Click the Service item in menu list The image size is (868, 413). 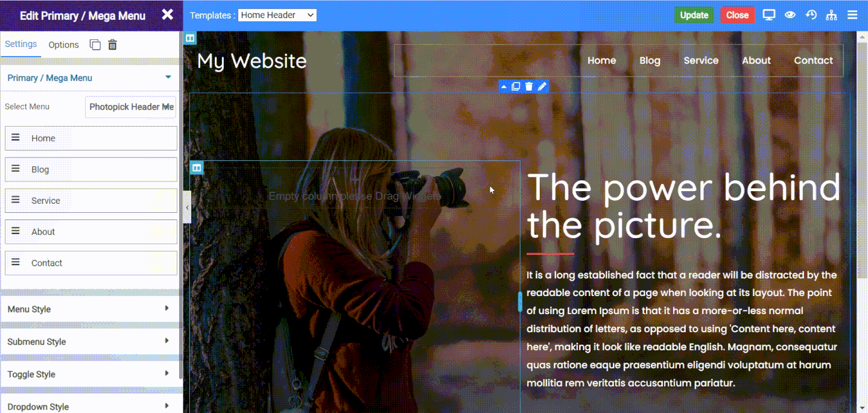pos(91,201)
